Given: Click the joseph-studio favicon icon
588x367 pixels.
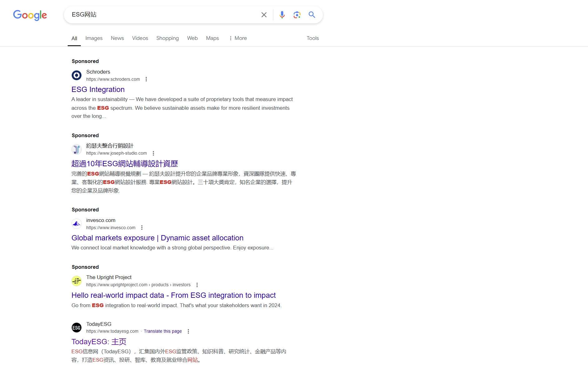Looking at the screenshot, I should [x=76, y=149].
